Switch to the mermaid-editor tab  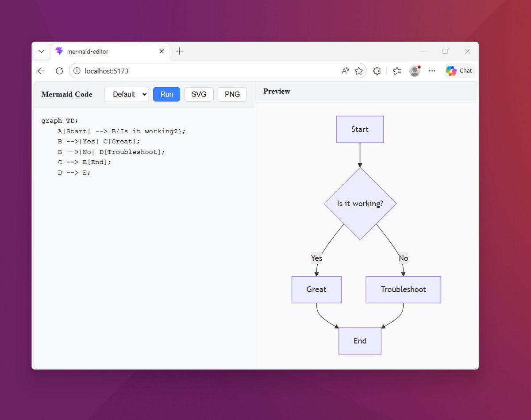(109, 51)
